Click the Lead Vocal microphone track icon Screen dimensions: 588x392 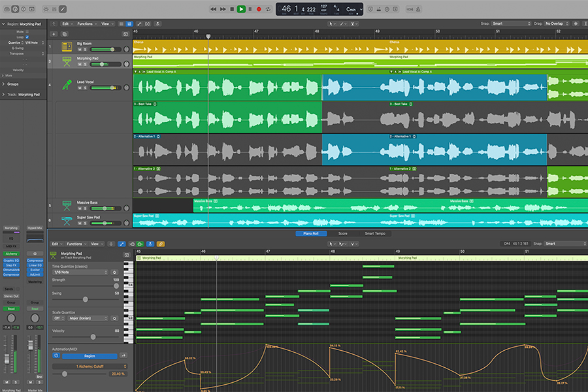pos(67,85)
